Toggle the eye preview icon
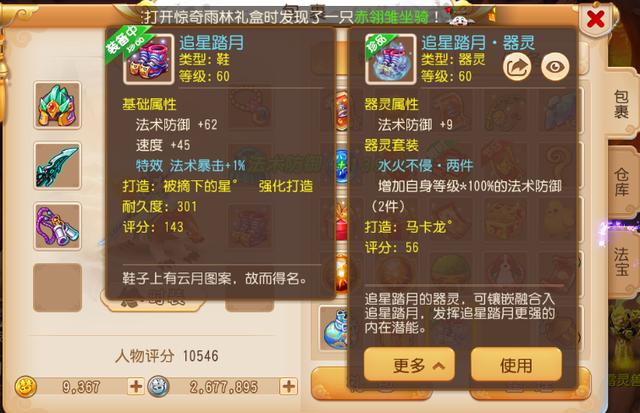 point(555,67)
